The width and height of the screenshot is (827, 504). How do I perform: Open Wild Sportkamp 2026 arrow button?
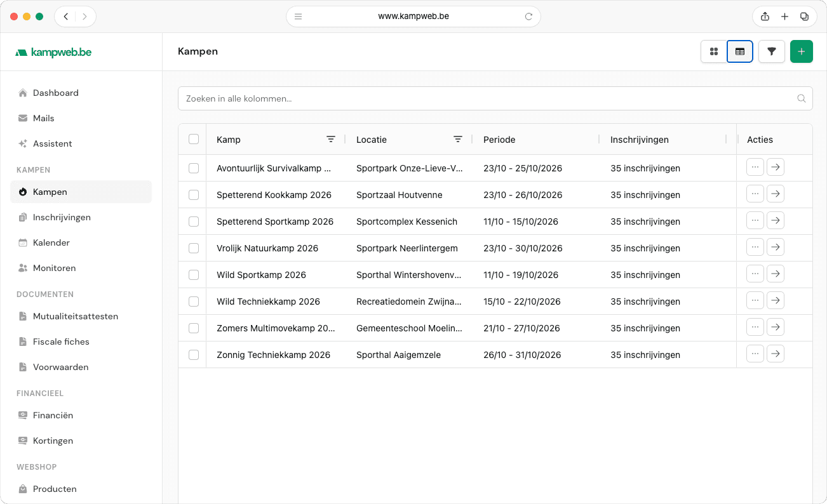pyautogui.click(x=776, y=274)
